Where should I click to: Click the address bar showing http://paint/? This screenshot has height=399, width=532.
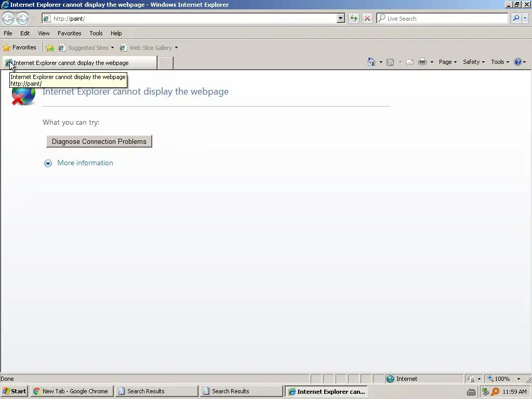(190, 19)
